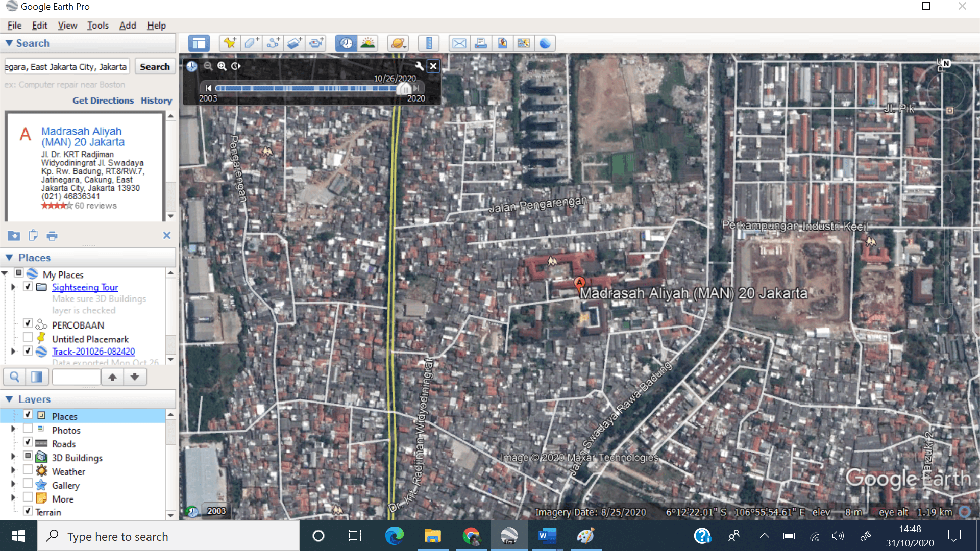Add a polygon using toolbar icon

click(x=251, y=43)
